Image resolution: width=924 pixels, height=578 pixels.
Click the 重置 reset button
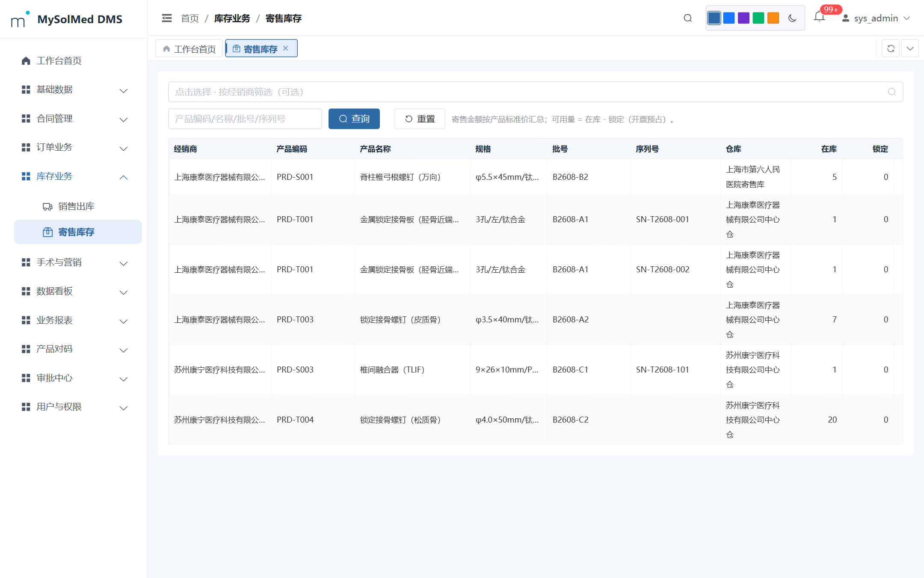point(420,119)
